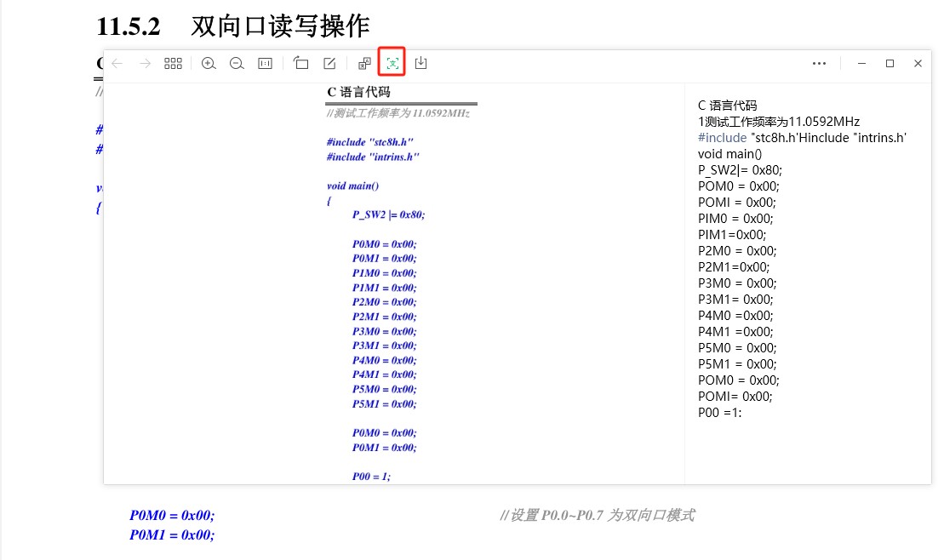Show image at 1:1 actual size
Screen dimensions: 944x560
pyautogui.click(x=265, y=63)
